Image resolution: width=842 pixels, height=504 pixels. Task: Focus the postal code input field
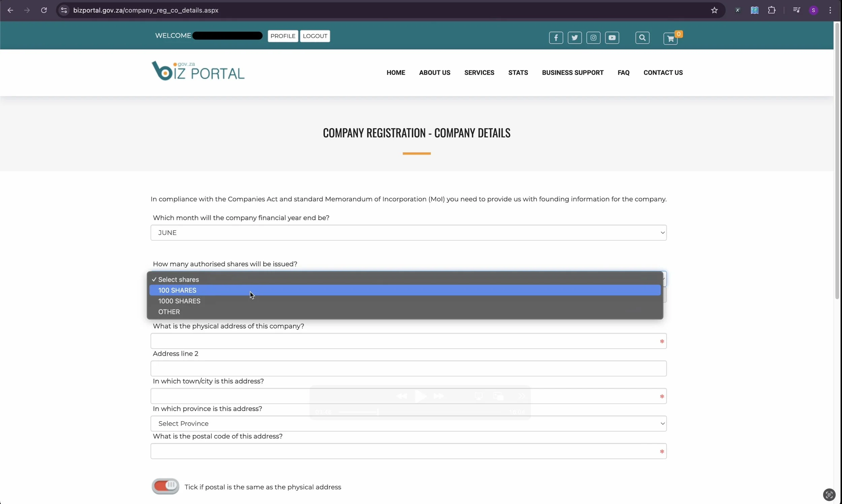[x=404, y=451]
